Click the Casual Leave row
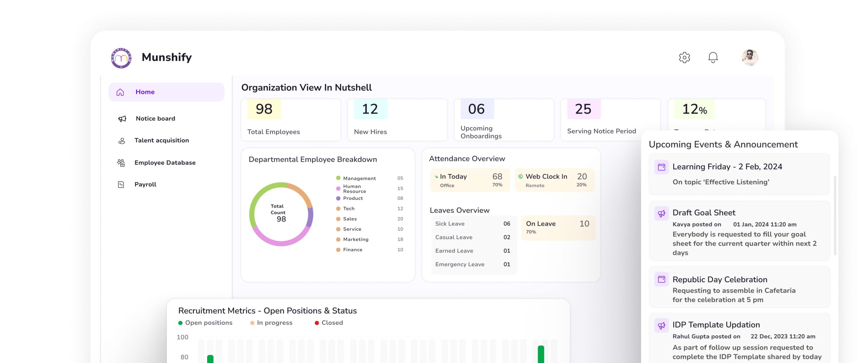 coord(473,237)
